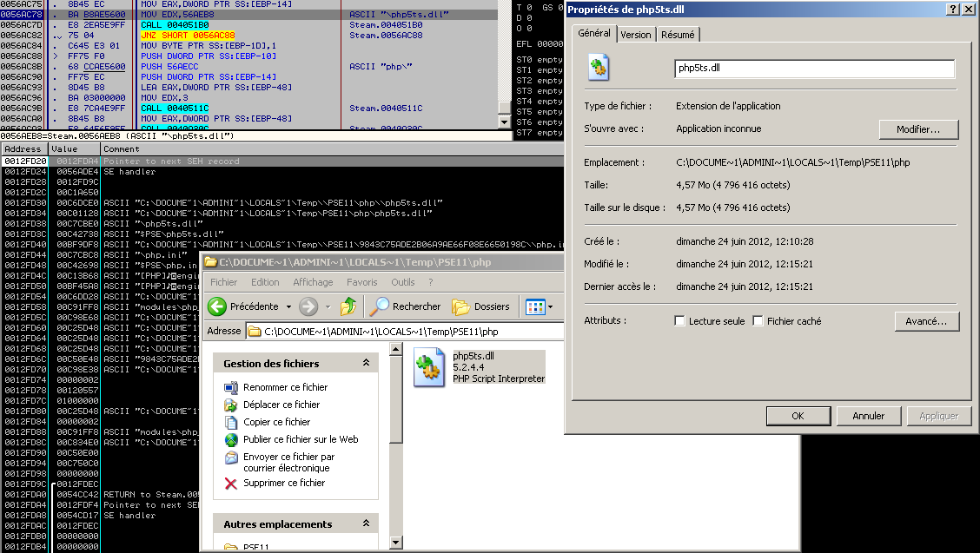The width and height of the screenshot is (980, 553).
Task: Select the php5ts.dll file icon in folder
Action: 429,367
